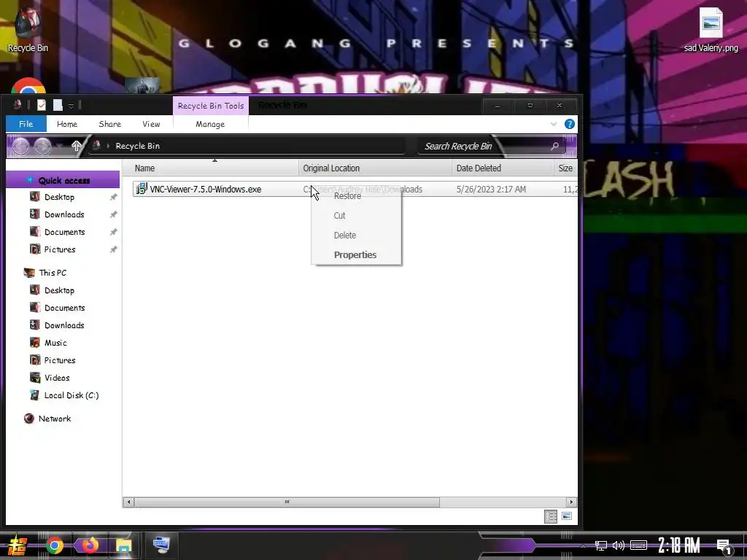Open the Music folder in the sidebar
This screenshot has height=560, width=747.
point(55,343)
